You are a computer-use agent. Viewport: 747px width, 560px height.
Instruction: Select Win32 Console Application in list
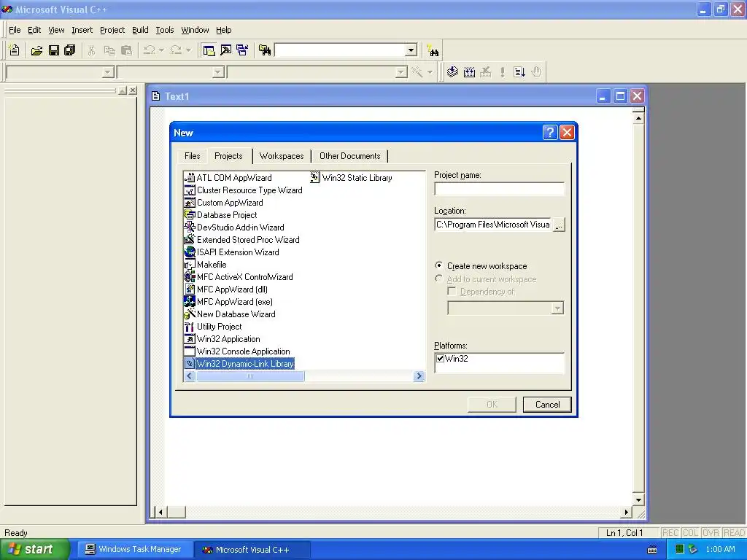(x=237, y=351)
